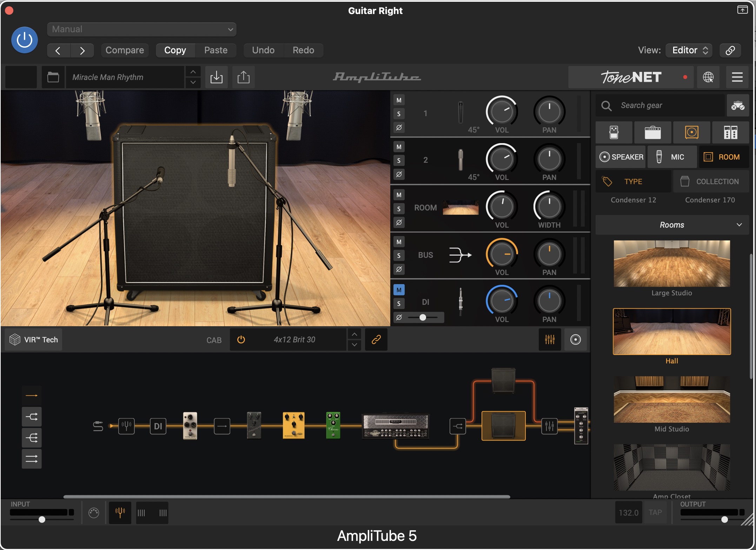Viewport: 756px width, 550px height.
Task: Select the stomp pedal gear category
Action: [x=614, y=133]
